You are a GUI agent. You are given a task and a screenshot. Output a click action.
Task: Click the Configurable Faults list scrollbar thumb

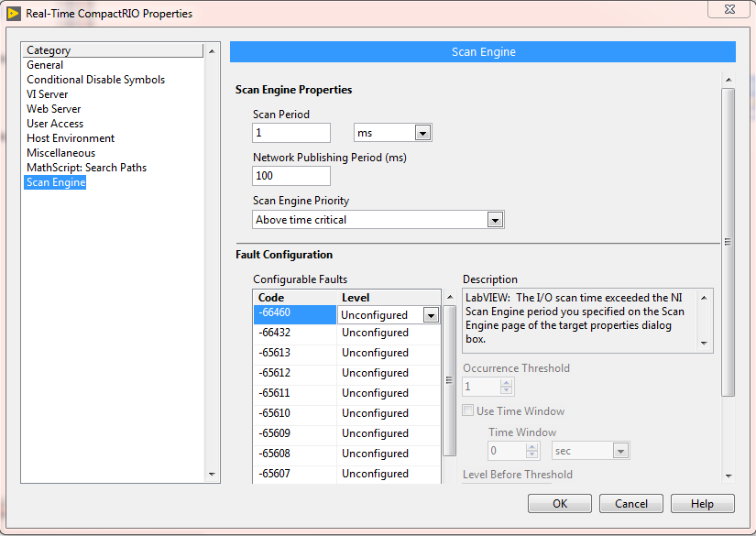pos(449,380)
